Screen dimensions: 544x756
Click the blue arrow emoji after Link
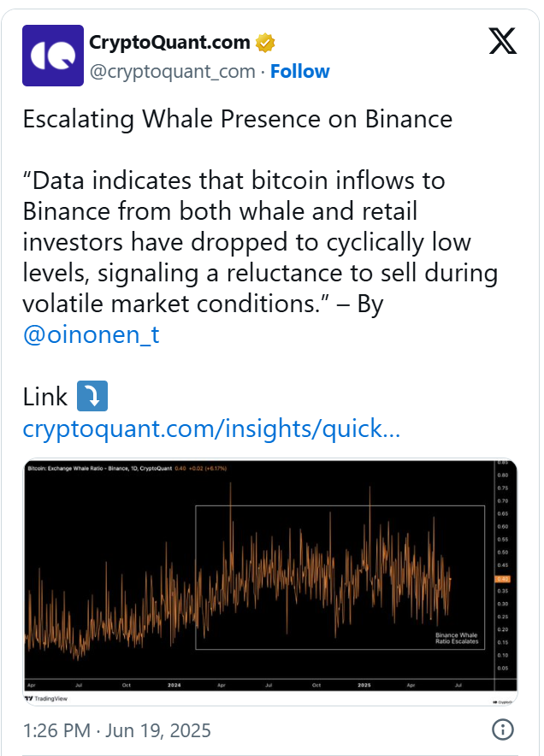tap(92, 397)
